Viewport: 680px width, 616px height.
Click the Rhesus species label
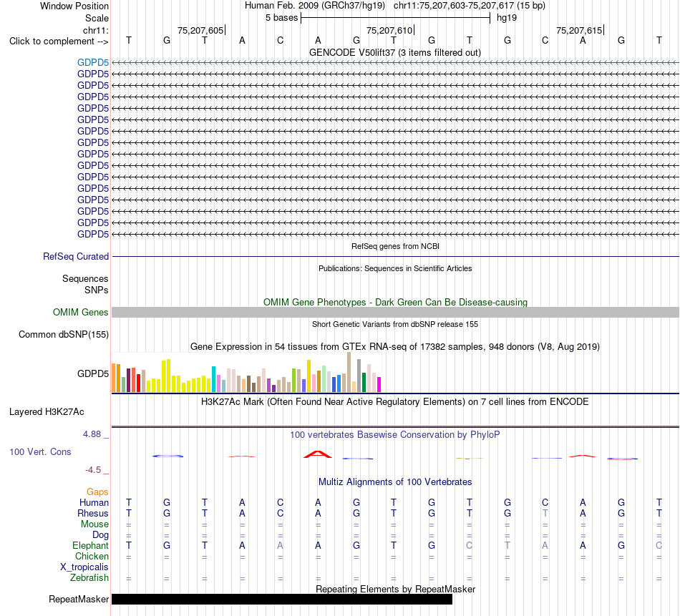[93, 514]
